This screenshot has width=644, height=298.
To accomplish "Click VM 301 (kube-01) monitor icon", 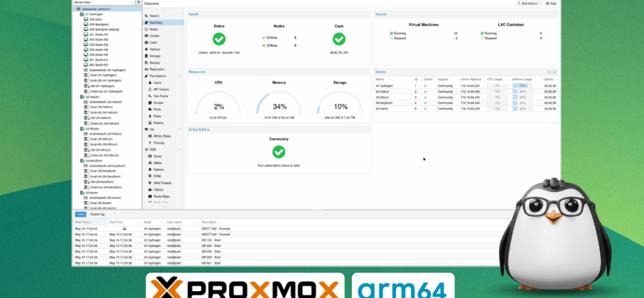I will click(x=86, y=34).
